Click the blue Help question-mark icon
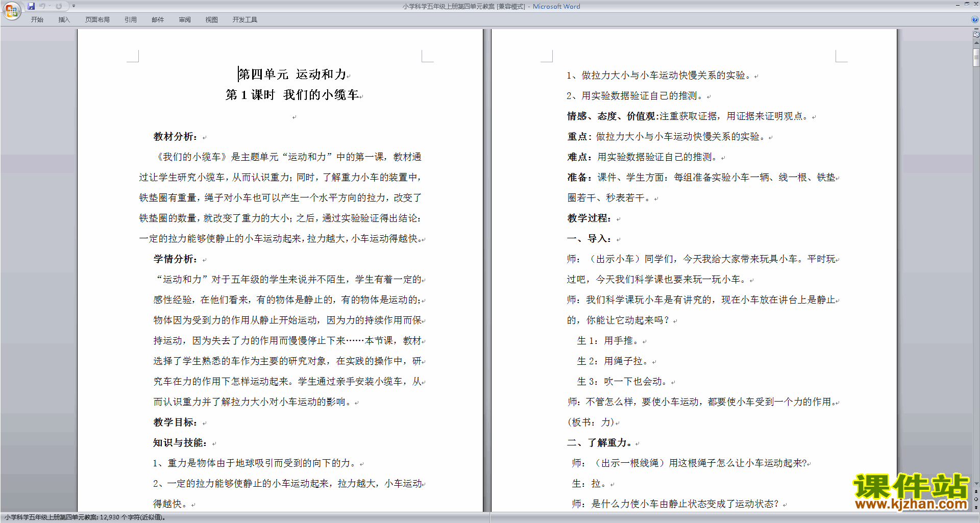 coord(974,20)
